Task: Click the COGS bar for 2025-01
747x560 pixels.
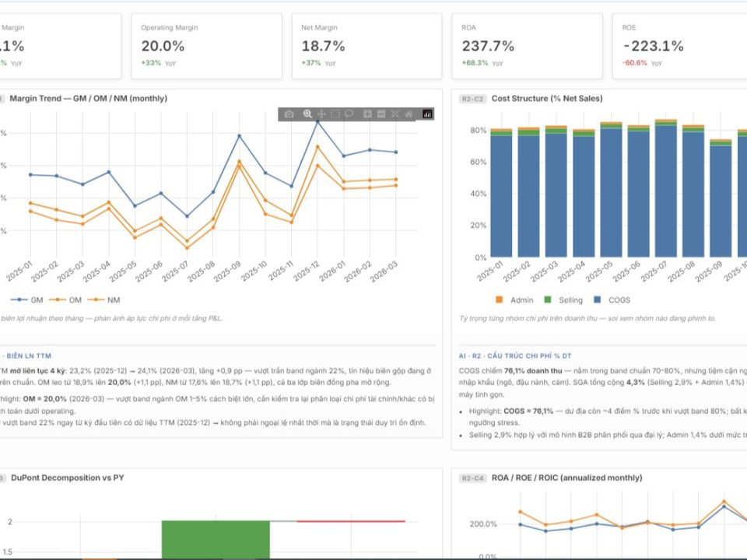Action: pyautogui.click(x=501, y=196)
